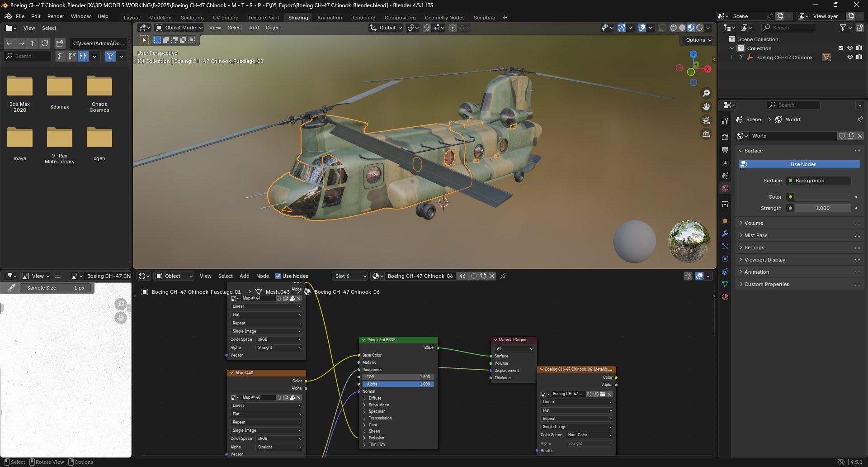Open the V-Ray Material Library folder
Viewport: 868px width, 467px height.
60,145
